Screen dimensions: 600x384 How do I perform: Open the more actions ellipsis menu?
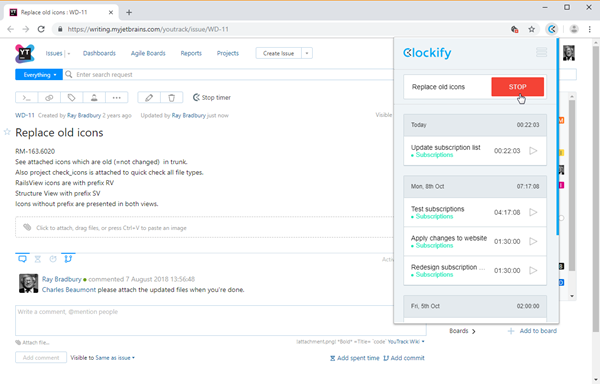[x=117, y=98]
